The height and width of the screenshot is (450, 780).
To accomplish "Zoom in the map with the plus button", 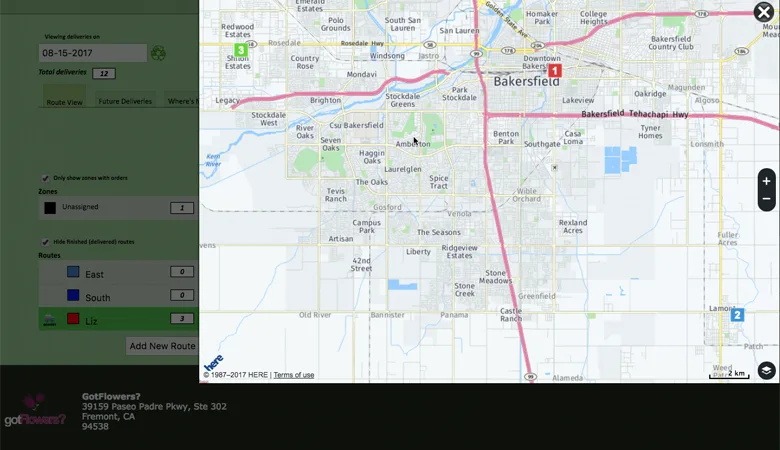I will (767, 181).
